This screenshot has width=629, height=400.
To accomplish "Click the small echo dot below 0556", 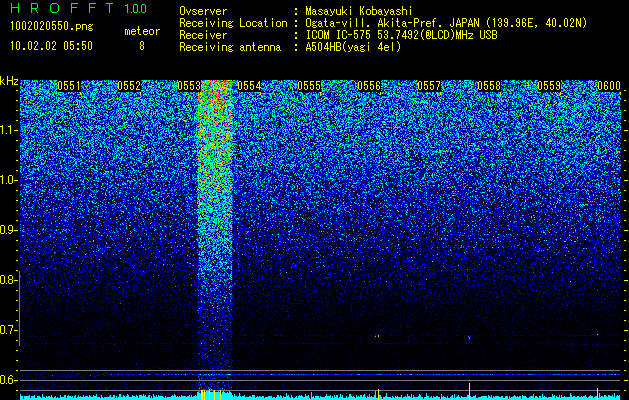I will 377,336.
